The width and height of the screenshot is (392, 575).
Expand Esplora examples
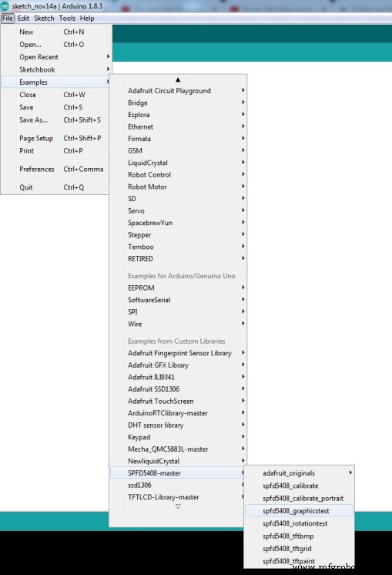coord(178,115)
